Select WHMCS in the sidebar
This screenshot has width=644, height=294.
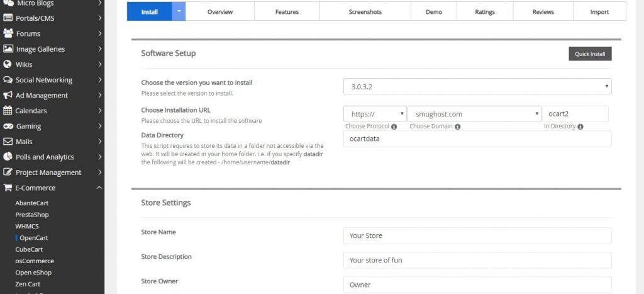(x=27, y=226)
